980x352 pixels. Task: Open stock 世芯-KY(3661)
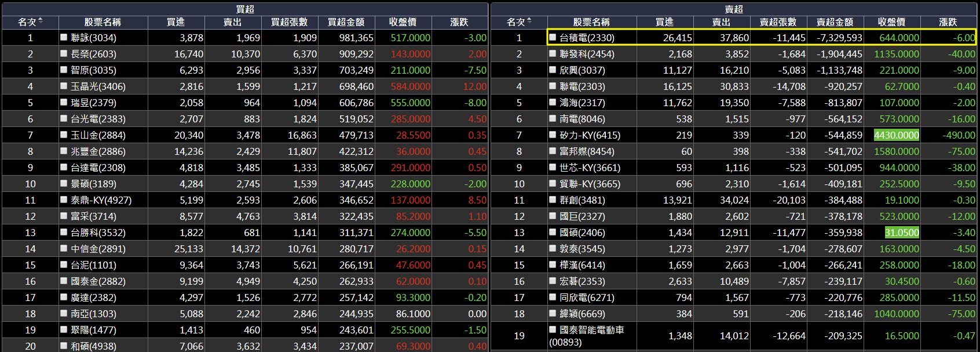click(590, 168)
